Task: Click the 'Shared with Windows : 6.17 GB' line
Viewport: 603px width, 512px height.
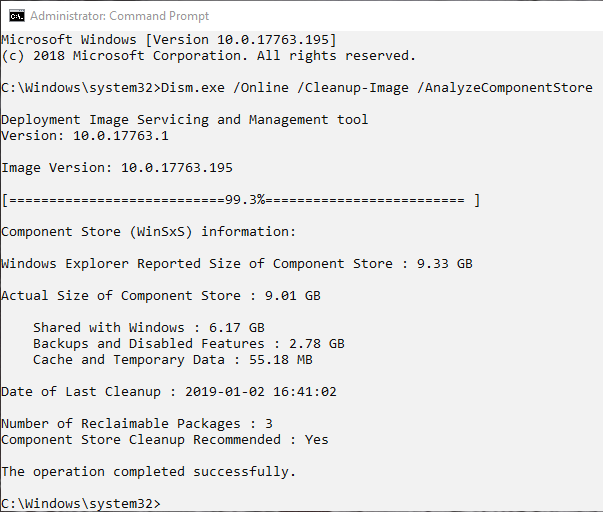Action: click(x=149, y=327)
